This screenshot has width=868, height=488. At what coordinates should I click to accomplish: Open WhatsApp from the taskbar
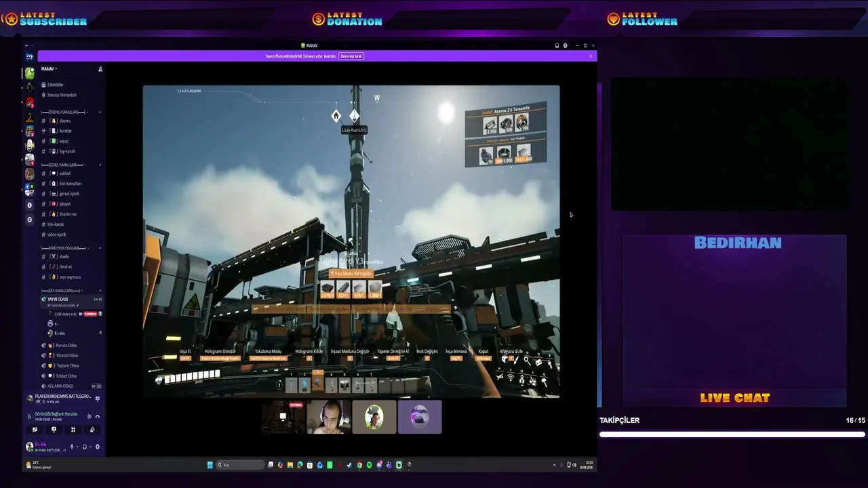(330, 465)
